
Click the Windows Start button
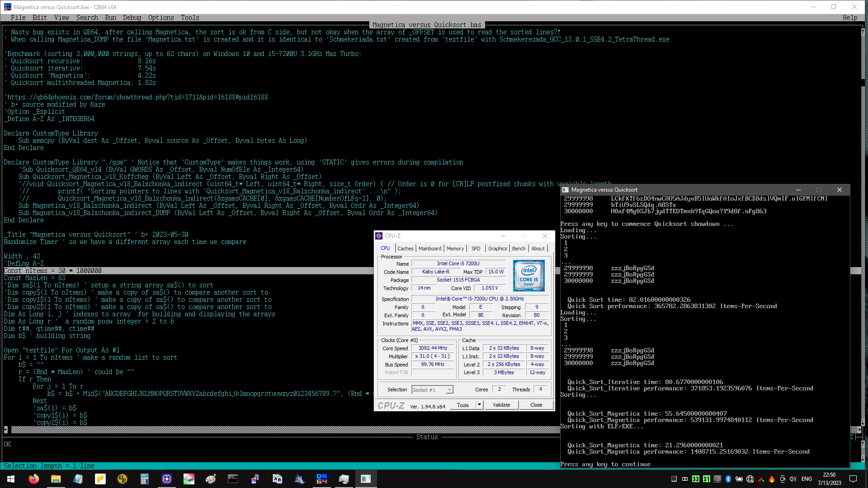click(11, 479)
